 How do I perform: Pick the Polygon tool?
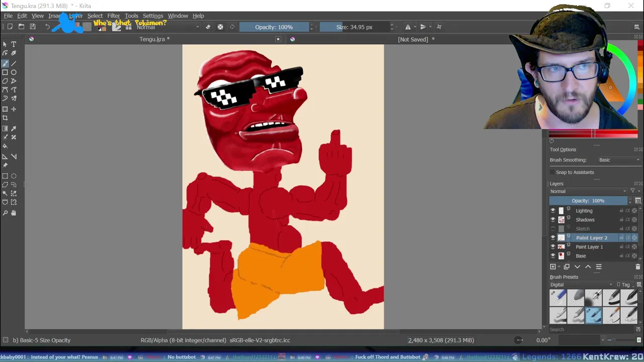5,81
